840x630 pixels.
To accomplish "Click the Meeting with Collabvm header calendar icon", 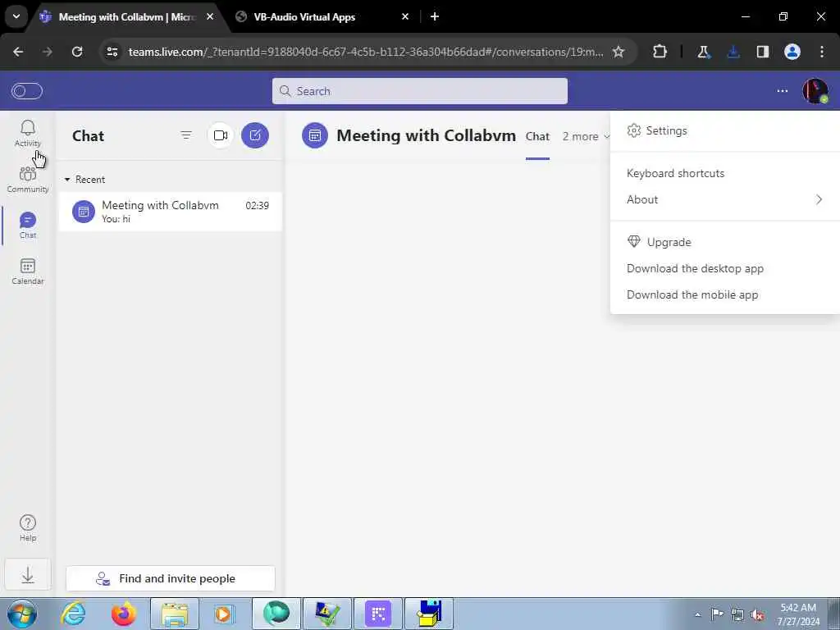I will pyautogui.click(x=314, y=135).
